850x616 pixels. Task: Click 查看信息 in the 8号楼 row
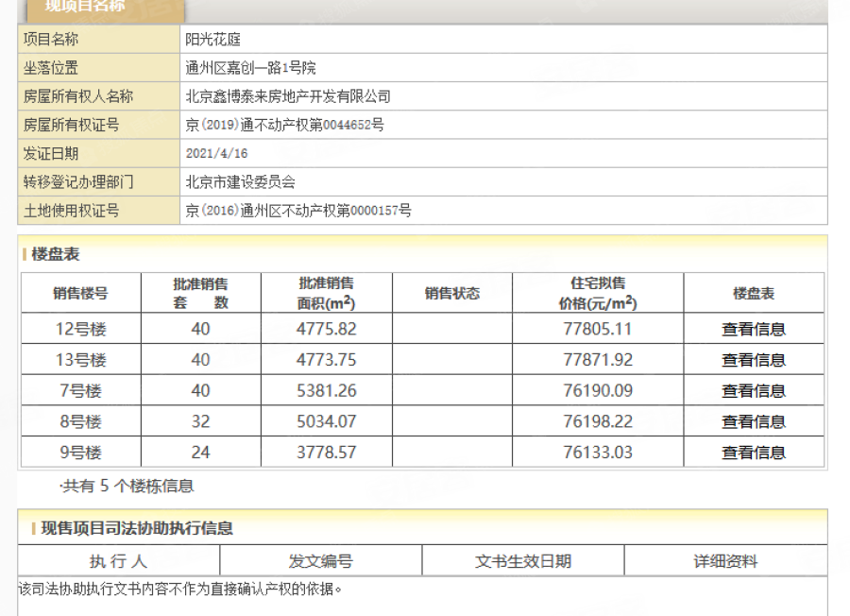pos(753,421)
